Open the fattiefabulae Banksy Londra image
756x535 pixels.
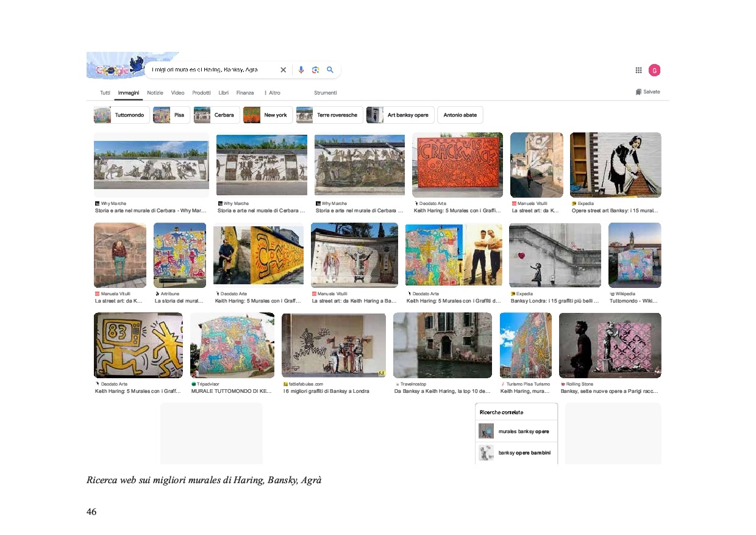pos(333,345)
